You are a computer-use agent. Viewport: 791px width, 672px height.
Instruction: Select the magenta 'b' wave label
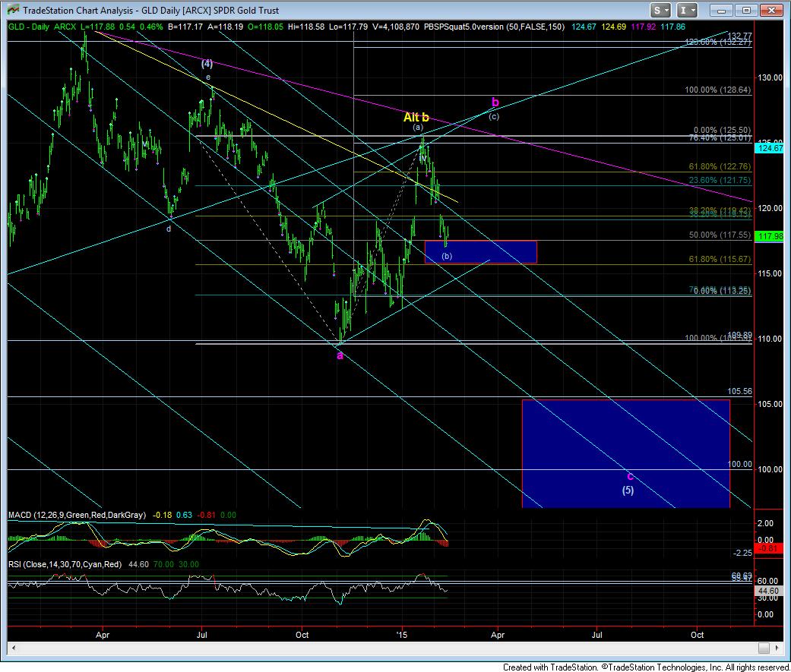(495, 103)
